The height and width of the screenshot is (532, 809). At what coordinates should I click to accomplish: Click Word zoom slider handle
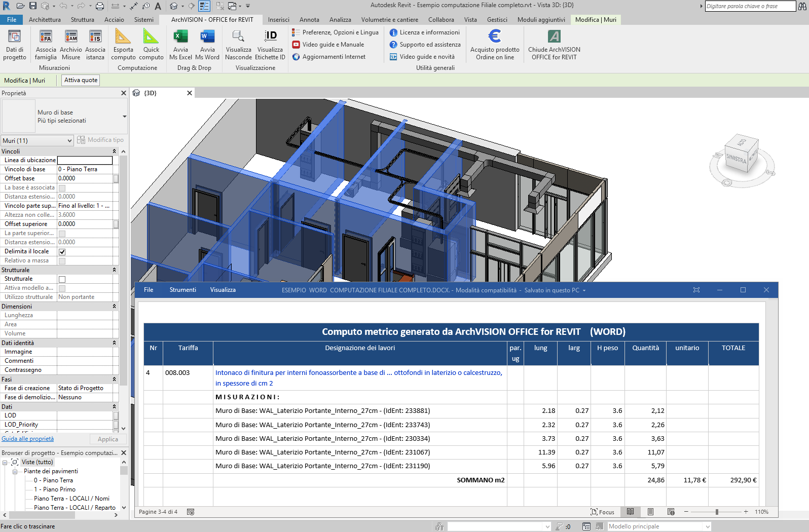(x=717, y=512)
